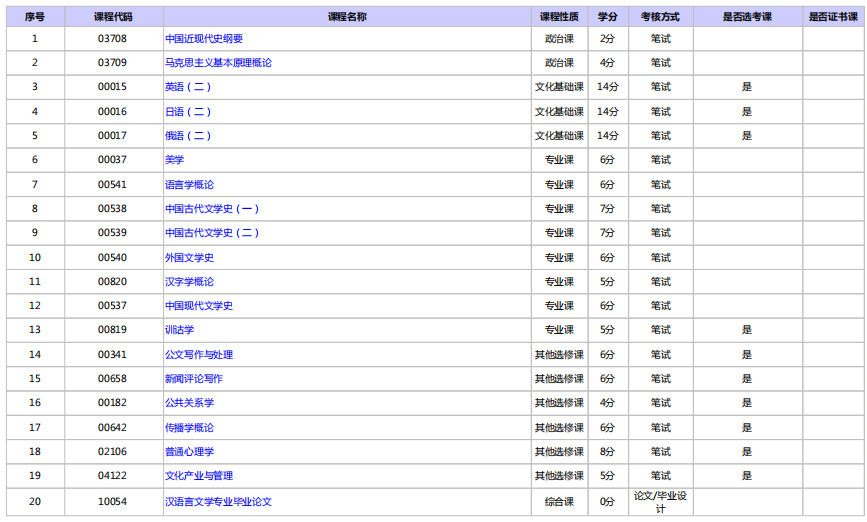Click the 中国古代文学史（二） link
Screen dimensions: 867x522
coord(213,233)
